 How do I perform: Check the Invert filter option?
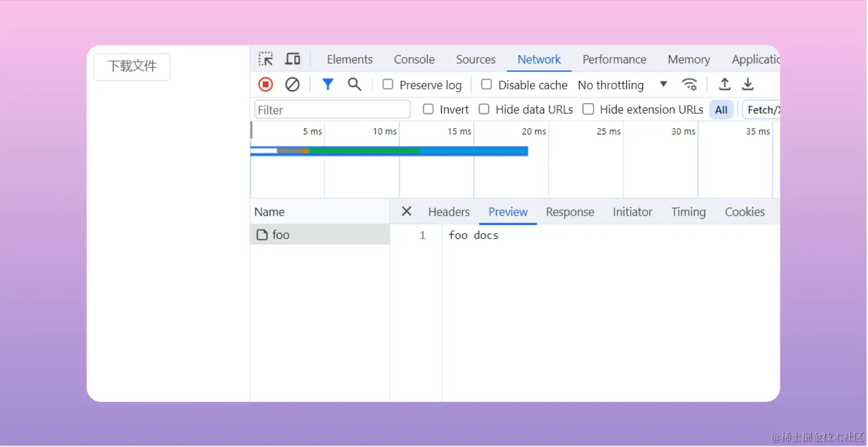click(428, 109)
